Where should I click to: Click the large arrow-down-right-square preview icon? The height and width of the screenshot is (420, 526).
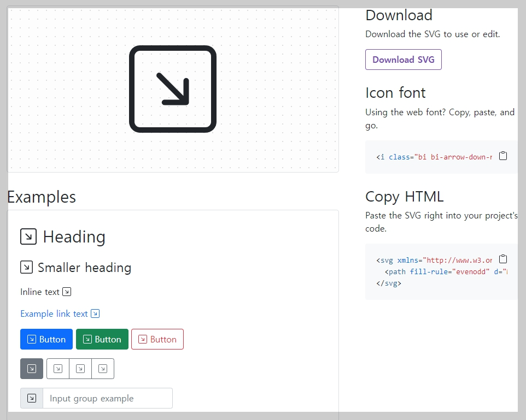point(173,89)
